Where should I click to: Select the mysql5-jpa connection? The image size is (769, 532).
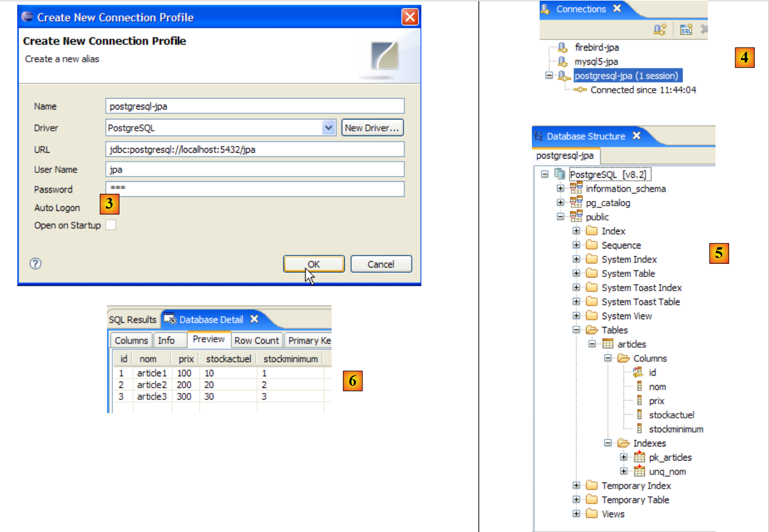coord(596,62)
